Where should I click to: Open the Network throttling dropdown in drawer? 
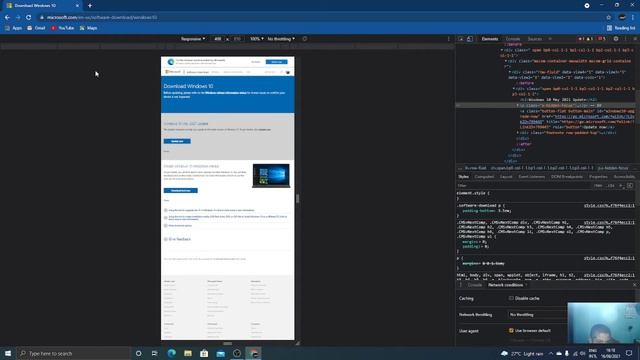point(538,315)
